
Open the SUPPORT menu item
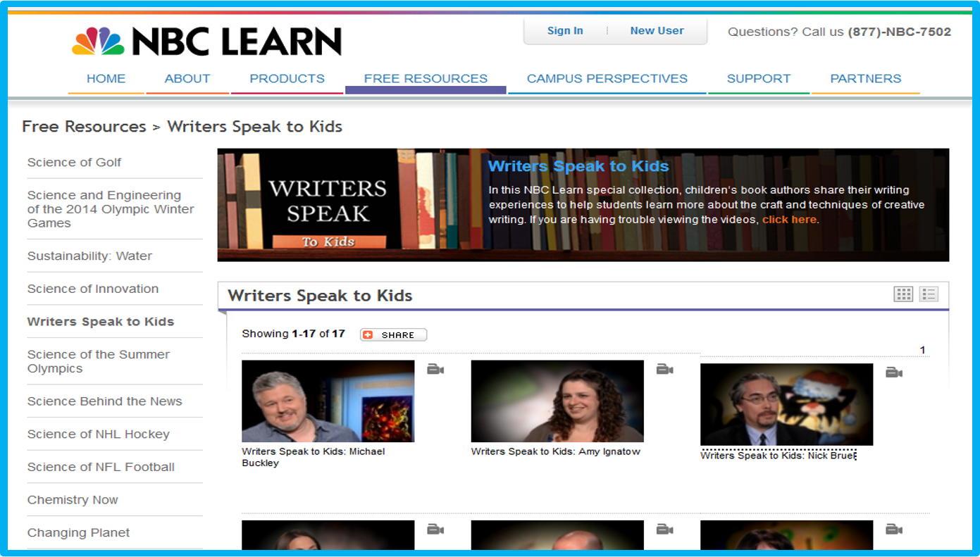pos(759,79)
